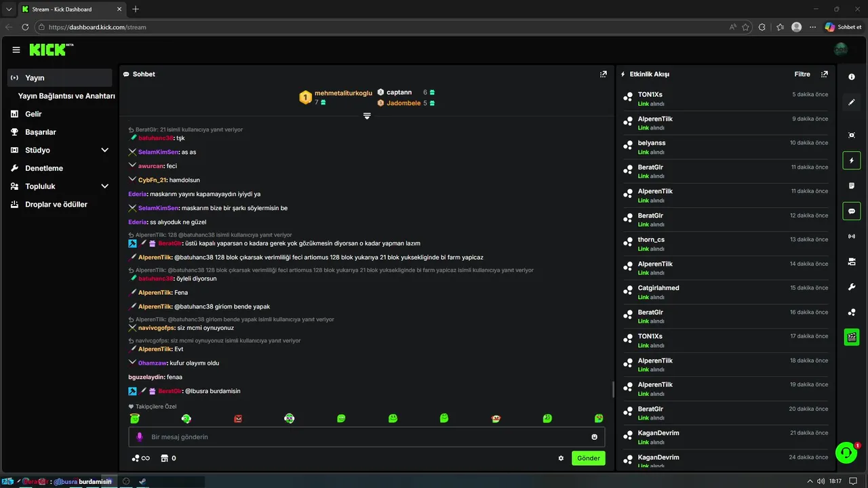Toggle the lightning activity feed panel icon

pos(852,161)
